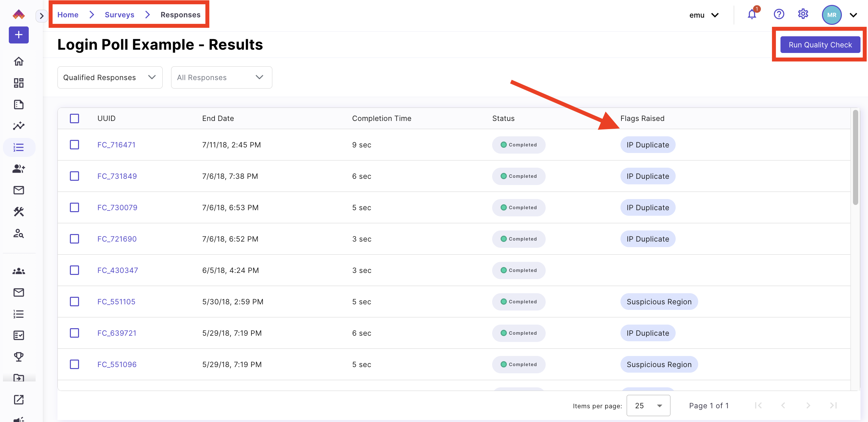Open the groups people icon

[19, 271]
